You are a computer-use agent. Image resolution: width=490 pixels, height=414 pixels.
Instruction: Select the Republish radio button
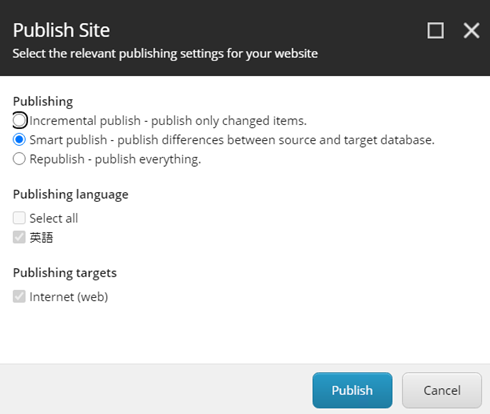point(19,159)
